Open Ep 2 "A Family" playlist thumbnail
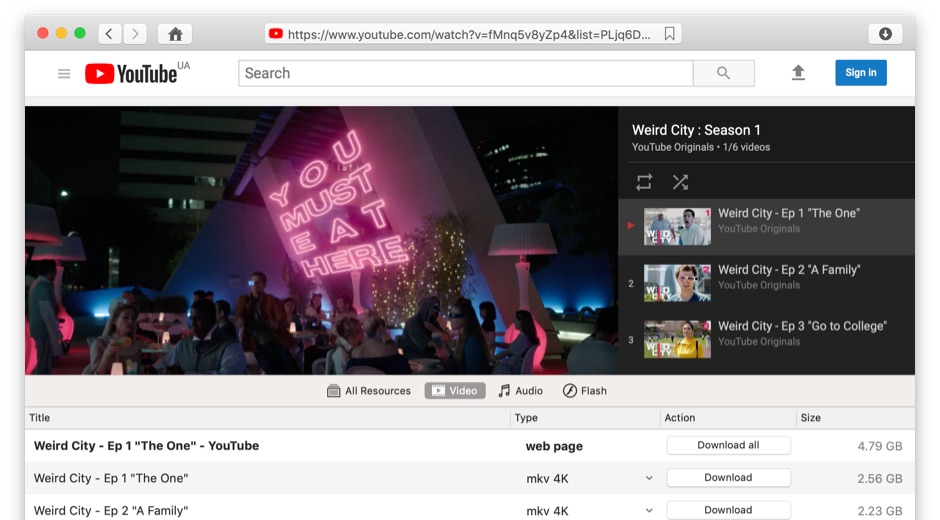The width and height of the screenshot is (940, 520). coord(677,282)
